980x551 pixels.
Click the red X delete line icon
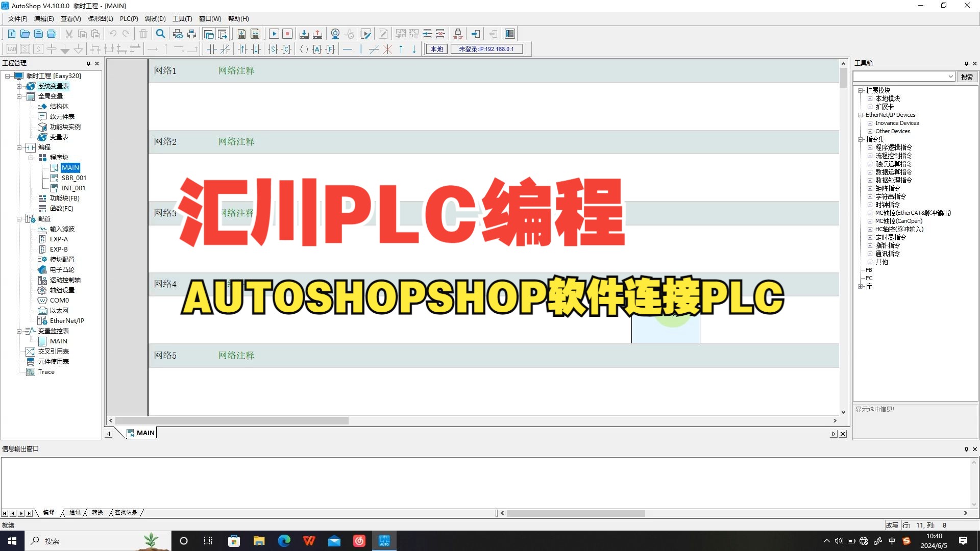(x=388, y=49)
